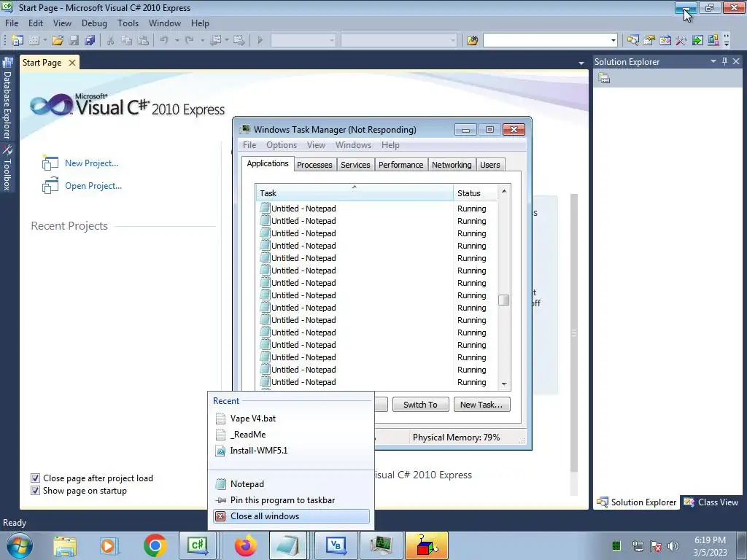Click the Extension Manager toolbar icon
Image resolution: width=747 pixels, height=560 pixels.
[713, 41]
